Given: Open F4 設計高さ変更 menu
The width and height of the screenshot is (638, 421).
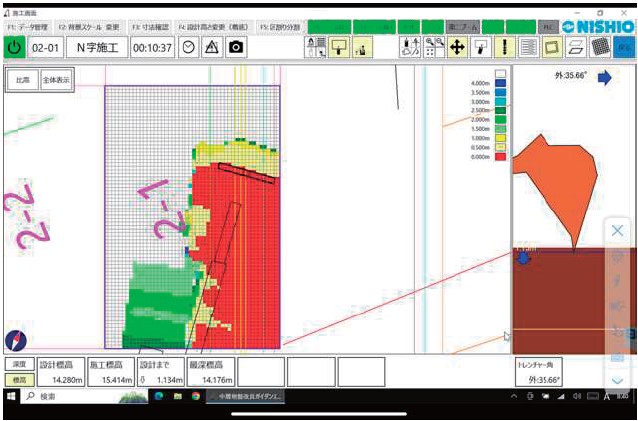Looking at the screenshot, I should pyautogui.click(x=214, y=27).
